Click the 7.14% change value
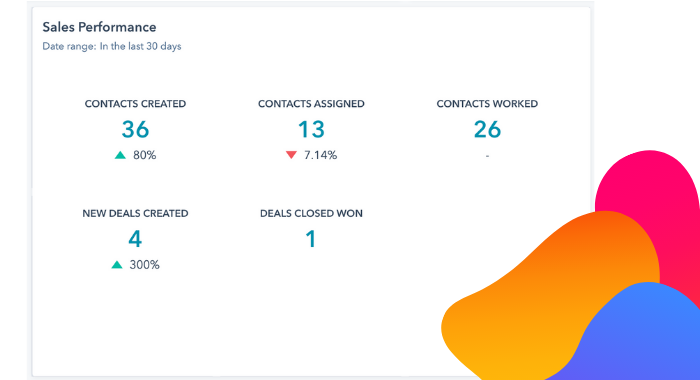 click(x=321, y=155)
